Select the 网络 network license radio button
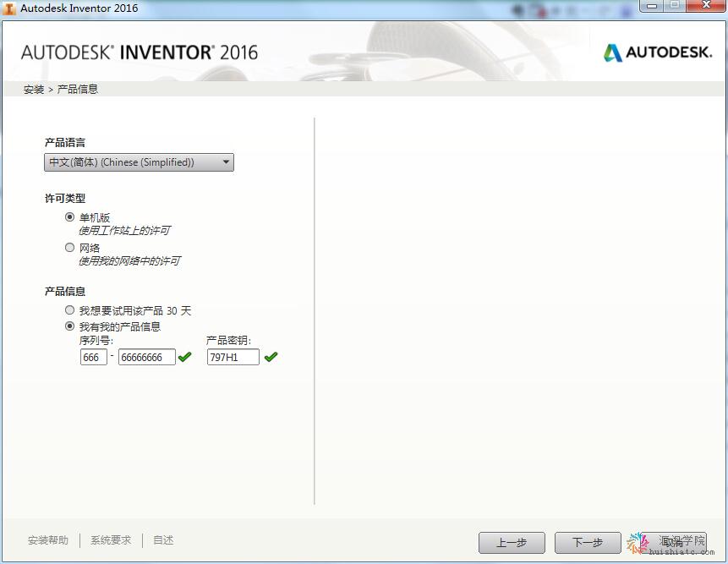728x564 pixels. (x=69, y=248)
